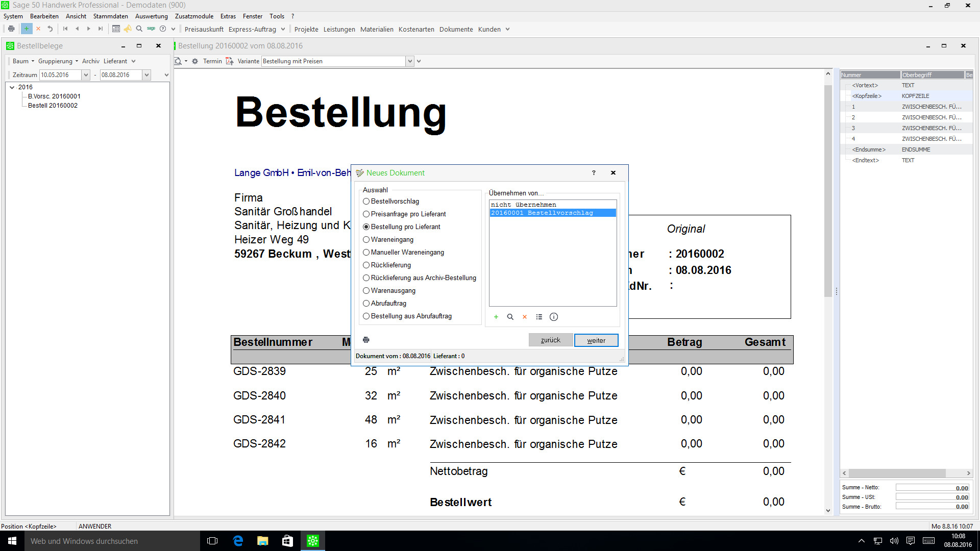Click Termin in Bestellung toolbar
980x551 pixels.
[212, 61]
